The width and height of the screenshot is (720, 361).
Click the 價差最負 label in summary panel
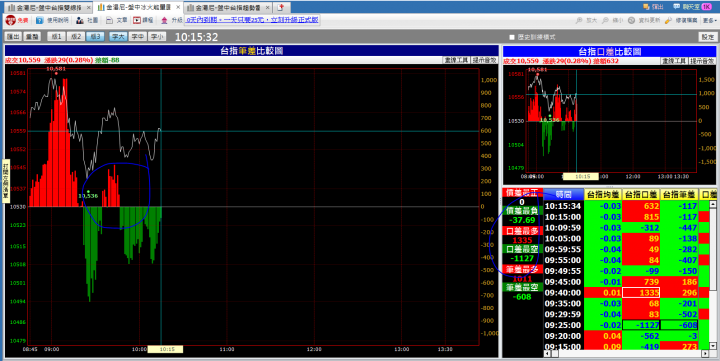[522, 211]
